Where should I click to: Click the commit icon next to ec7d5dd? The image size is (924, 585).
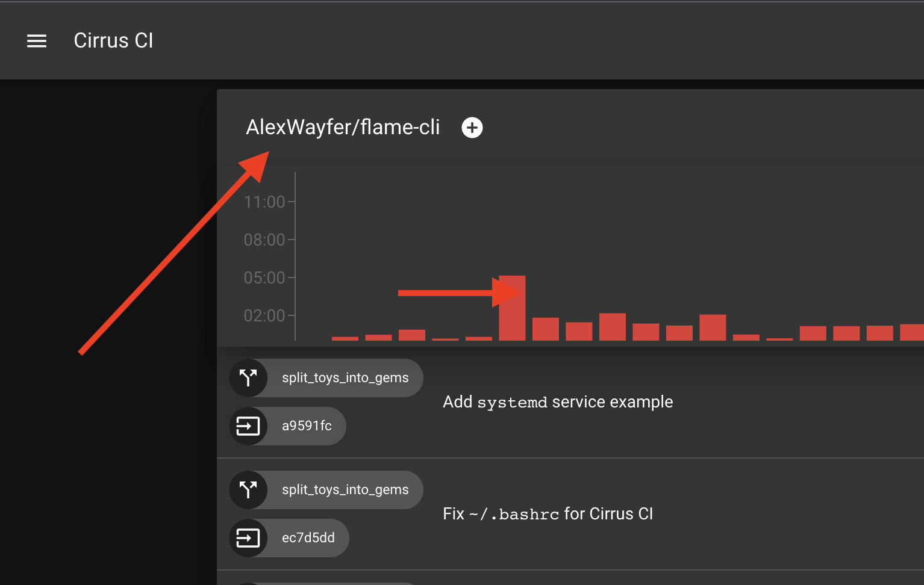(248, 538)
